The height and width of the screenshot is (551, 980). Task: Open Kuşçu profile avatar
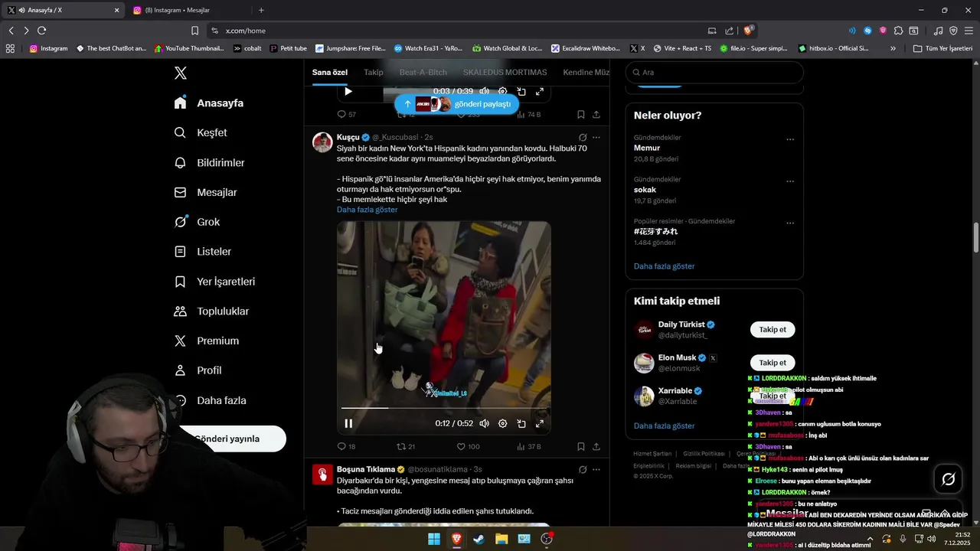[x=322, y=142]
